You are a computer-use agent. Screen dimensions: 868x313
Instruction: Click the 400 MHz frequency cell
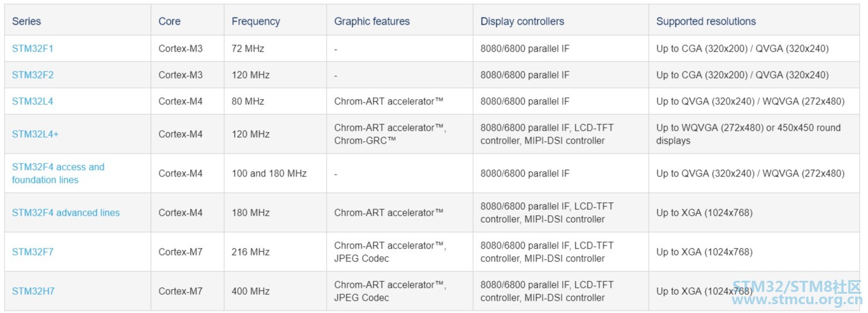pos(275,291)
